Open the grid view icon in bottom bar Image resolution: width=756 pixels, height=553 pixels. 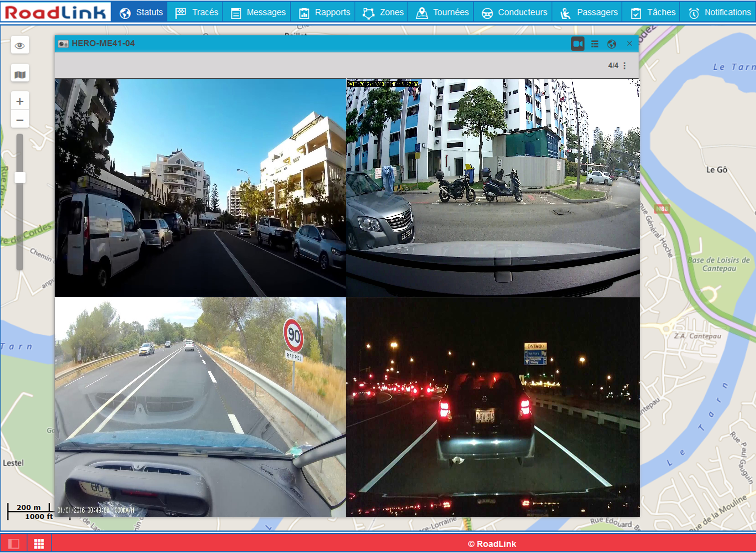[39, 544]
